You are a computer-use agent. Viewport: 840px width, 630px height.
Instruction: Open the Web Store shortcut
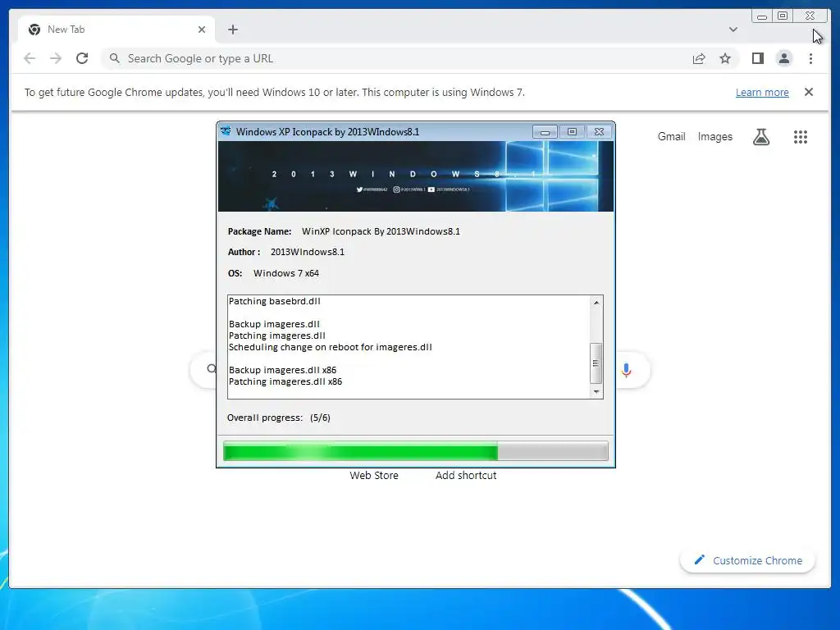374,475
